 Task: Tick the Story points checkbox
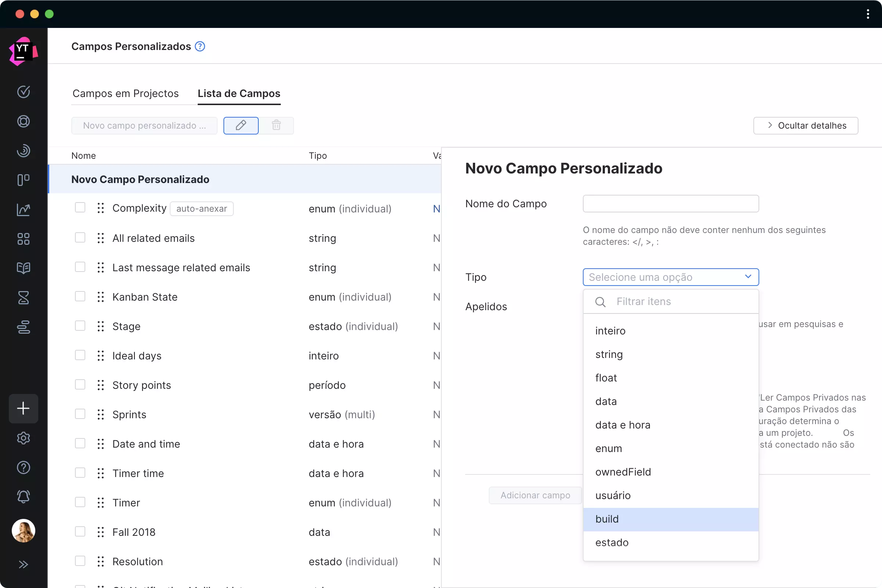coord(80,385)
